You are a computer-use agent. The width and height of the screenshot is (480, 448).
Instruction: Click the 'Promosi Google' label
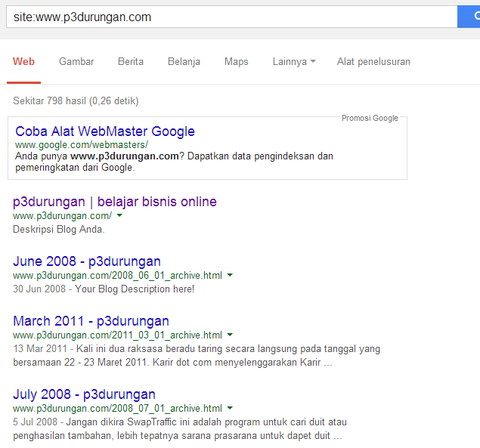[370, 118]
